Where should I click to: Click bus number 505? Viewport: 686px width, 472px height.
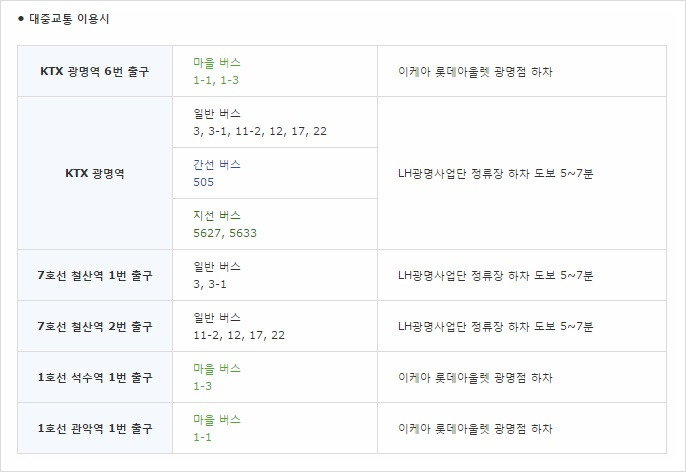pos(204,182)
